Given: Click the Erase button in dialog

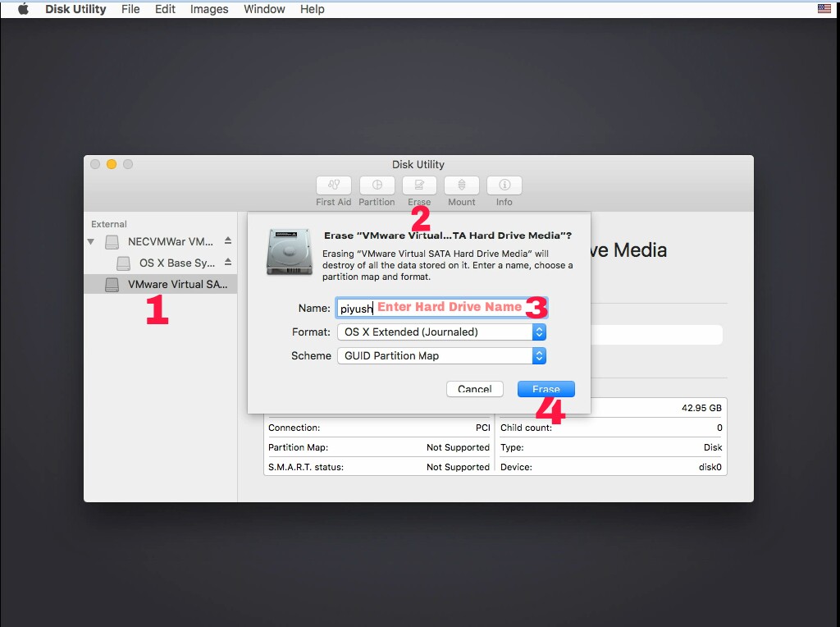Looking at the screenshot, I should 546,389.
